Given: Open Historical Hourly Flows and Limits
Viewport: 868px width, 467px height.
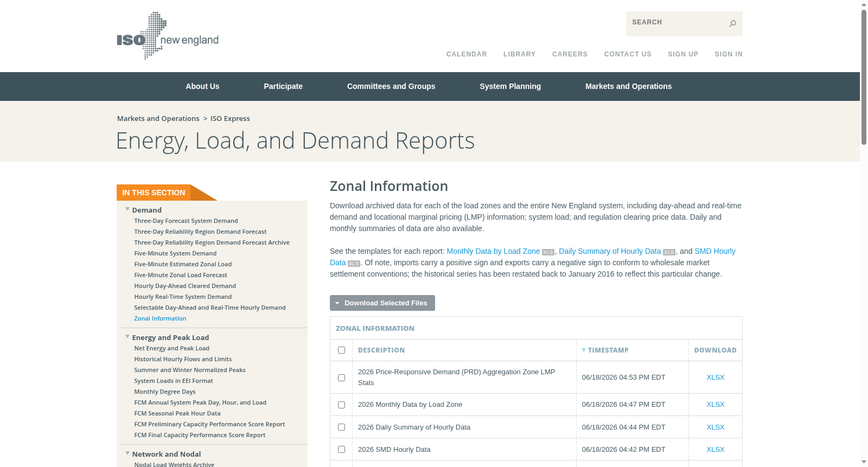Looking at the screenshot, I should pos(183,359).
